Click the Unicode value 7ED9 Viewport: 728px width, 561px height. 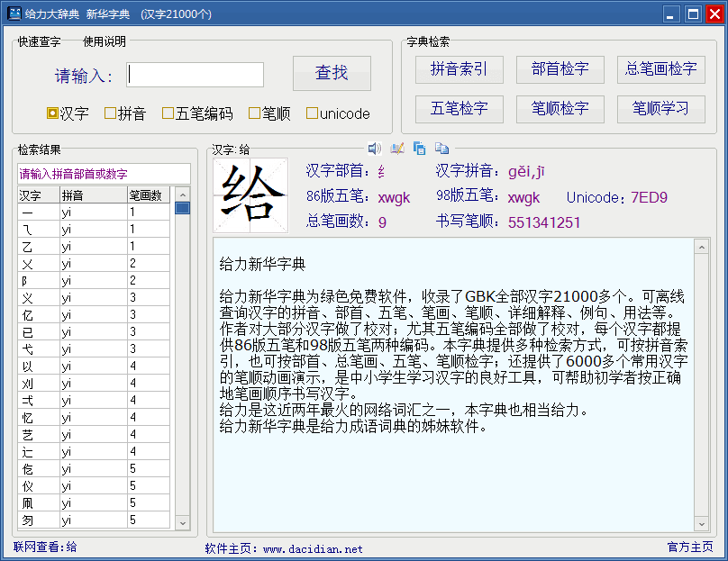(x=649, y=198)
